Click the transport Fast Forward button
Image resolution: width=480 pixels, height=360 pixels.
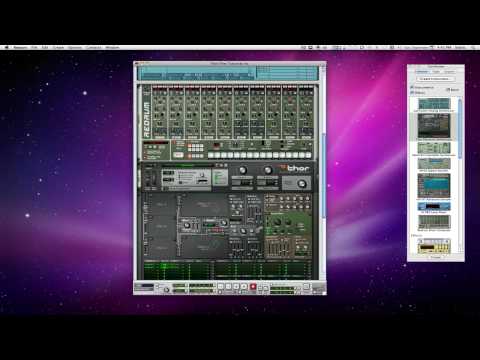pos(228,286)
